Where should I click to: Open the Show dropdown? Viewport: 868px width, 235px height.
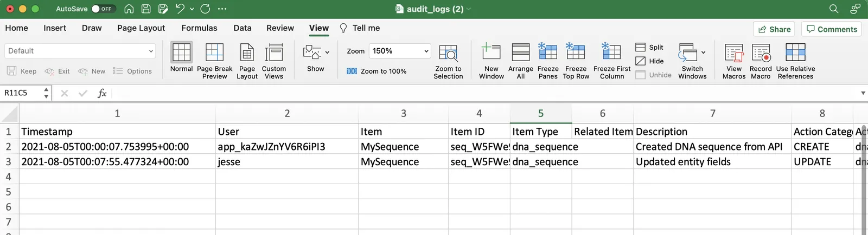click(316, 57)
